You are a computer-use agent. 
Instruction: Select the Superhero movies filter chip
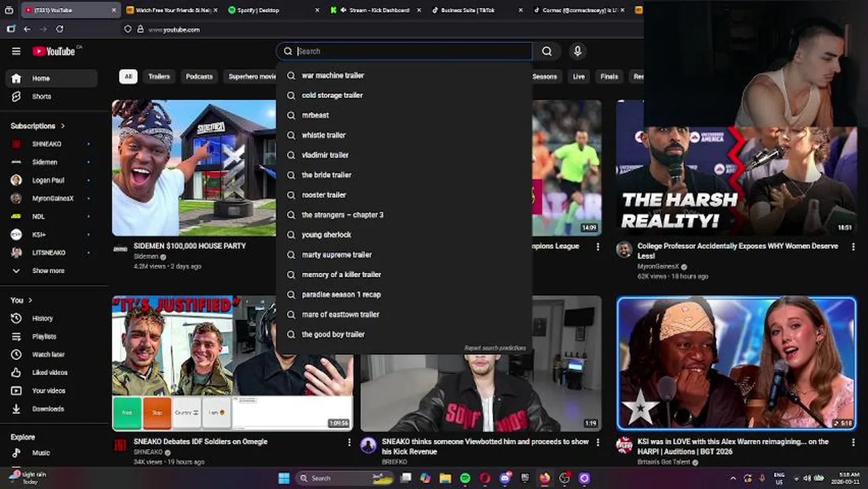coord(251,77)
